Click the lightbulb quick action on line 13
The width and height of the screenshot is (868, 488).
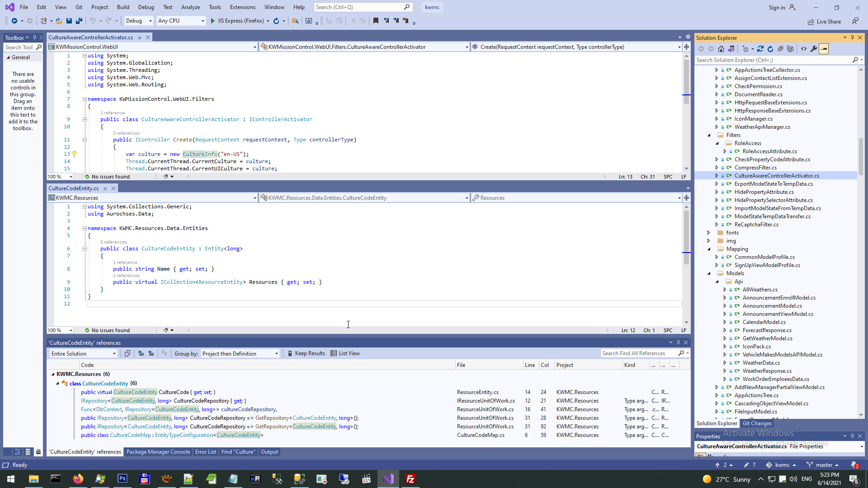click(75, 154)
